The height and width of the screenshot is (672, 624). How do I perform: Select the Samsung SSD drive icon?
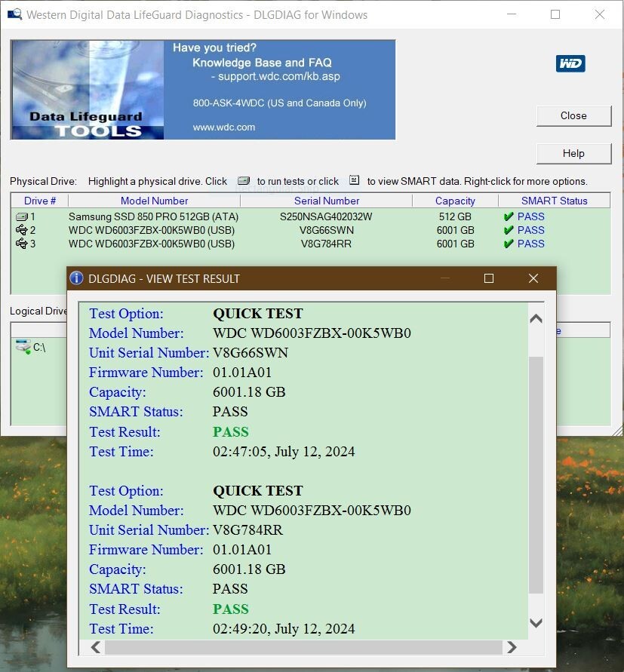point(21,217)
